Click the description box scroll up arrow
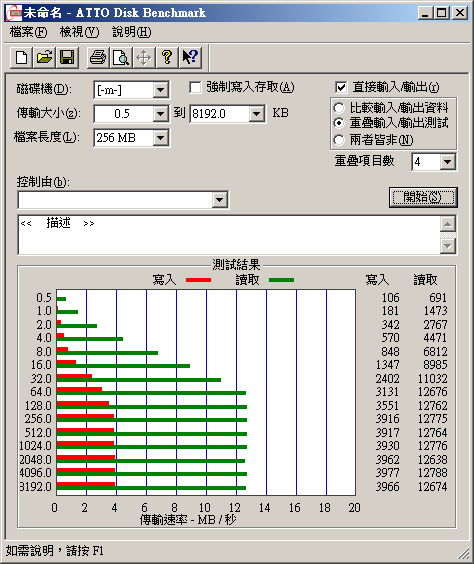Screen dimensions: 474x564 [x=448, y=224]
